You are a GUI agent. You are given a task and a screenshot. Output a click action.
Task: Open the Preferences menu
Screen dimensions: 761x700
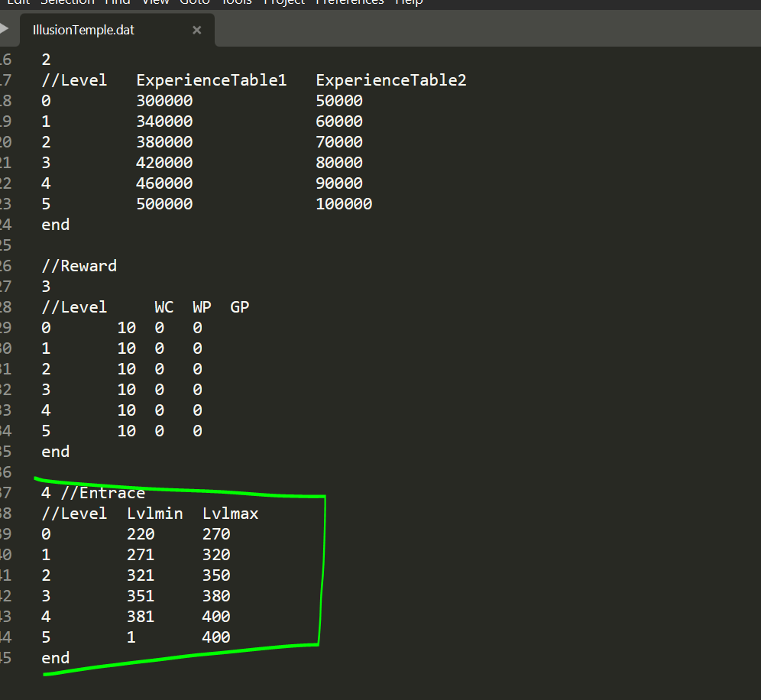tap(349, 2)
